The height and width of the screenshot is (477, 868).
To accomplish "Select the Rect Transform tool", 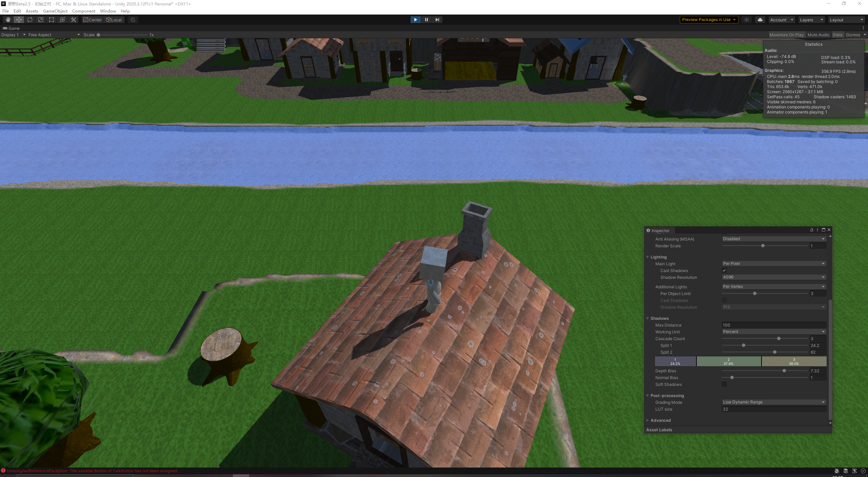I will 52,20.
